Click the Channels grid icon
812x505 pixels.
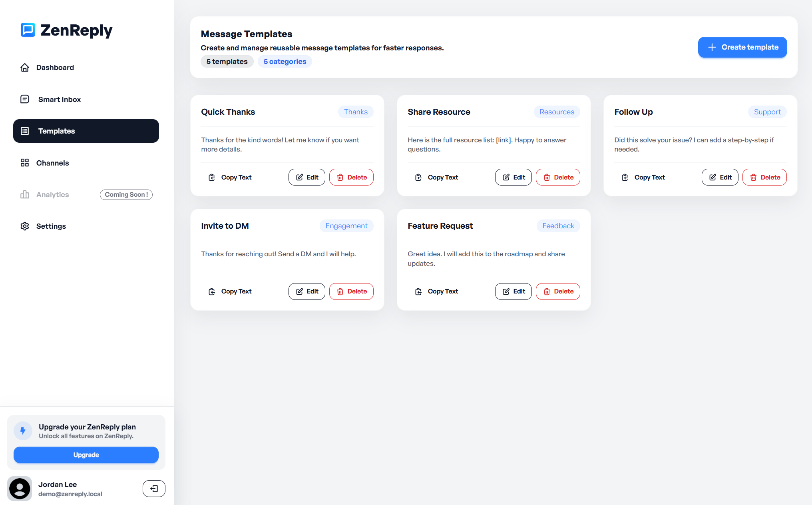coord(25,163)
